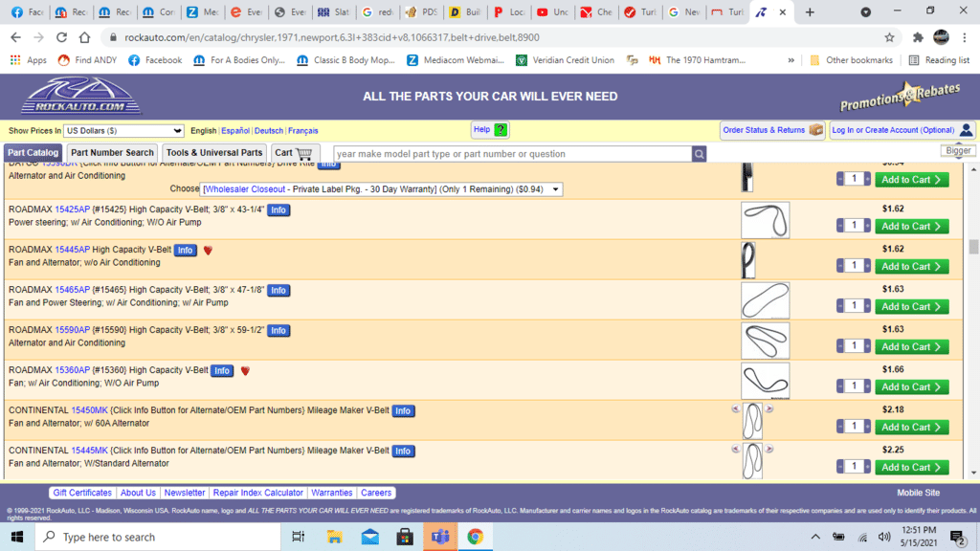980x551 pixels.
Task: Bookmark this page with the star icon
Action: point(889,37)
